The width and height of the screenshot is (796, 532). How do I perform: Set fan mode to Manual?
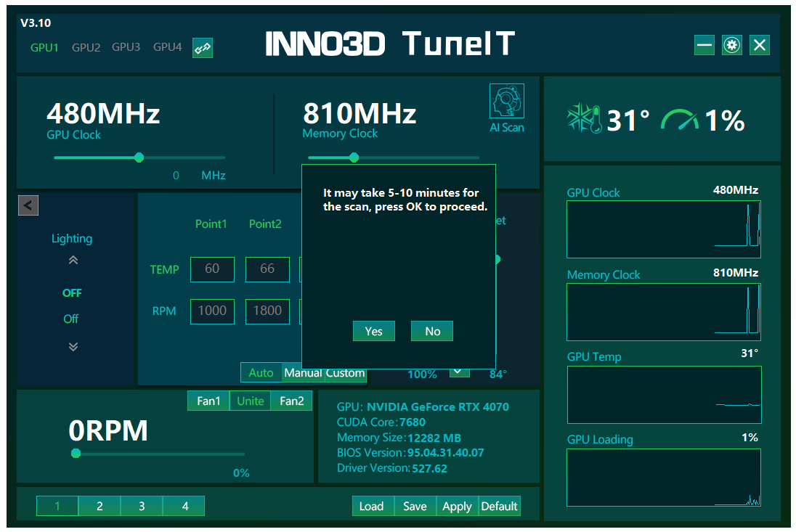coord(303,373)
